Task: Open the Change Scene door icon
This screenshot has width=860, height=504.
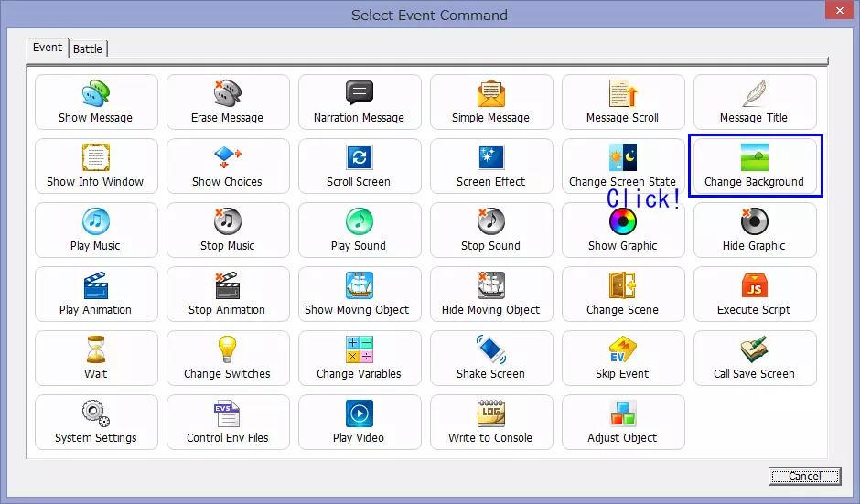Action: (622, 286)
